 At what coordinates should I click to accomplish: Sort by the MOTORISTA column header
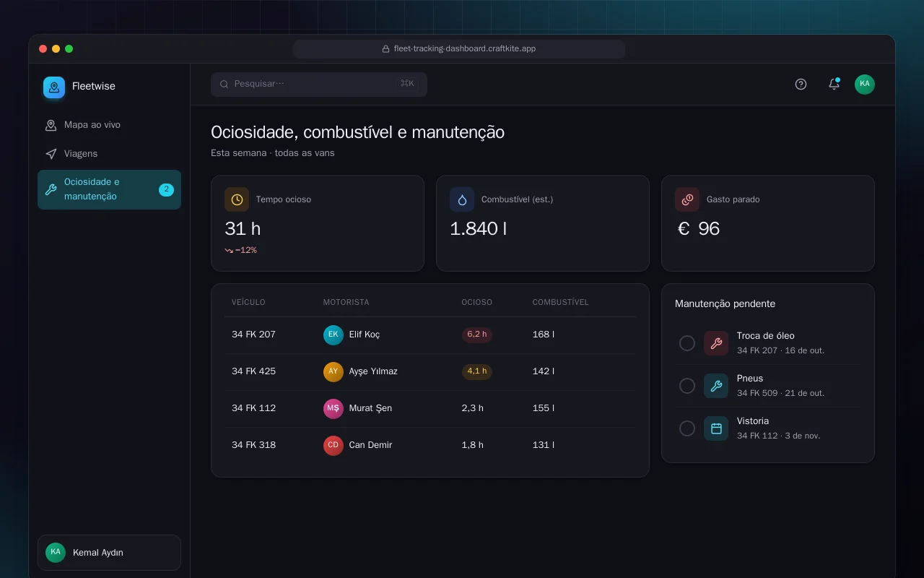(x=346, y=302)
